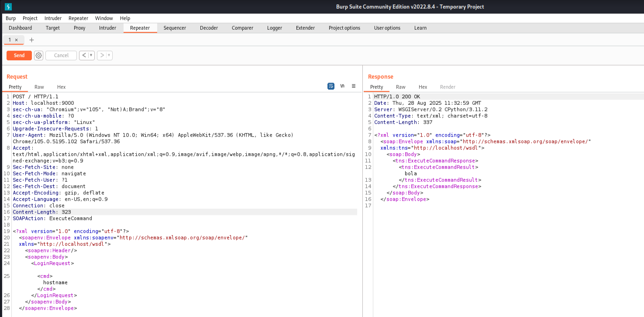This screenshot has width=644, height=317.
Task: Click the Cancel button
Action: pos(61,55)
